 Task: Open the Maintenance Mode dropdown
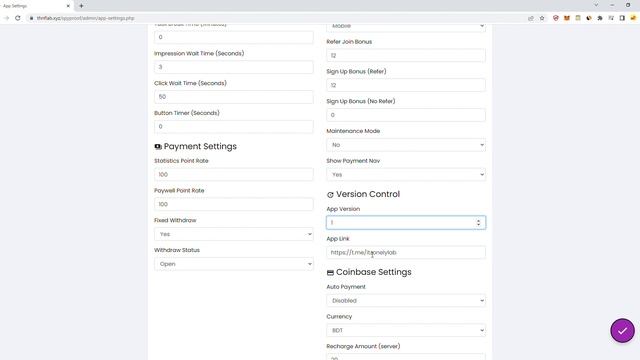coord(406,145)
